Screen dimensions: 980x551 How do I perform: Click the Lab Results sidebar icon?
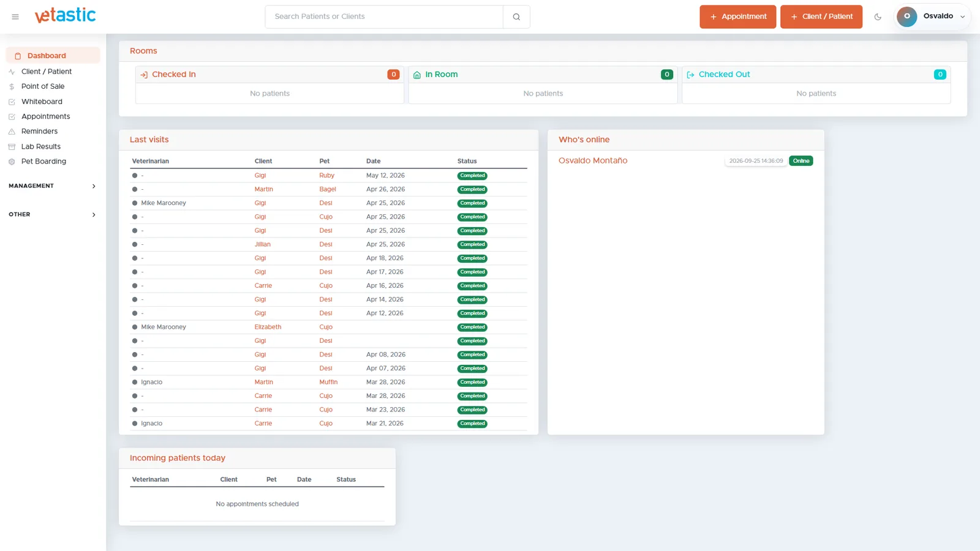tap(12, 147)
